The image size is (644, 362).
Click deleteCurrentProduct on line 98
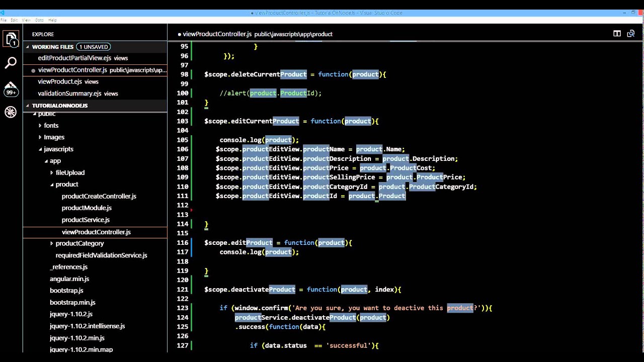269,74
